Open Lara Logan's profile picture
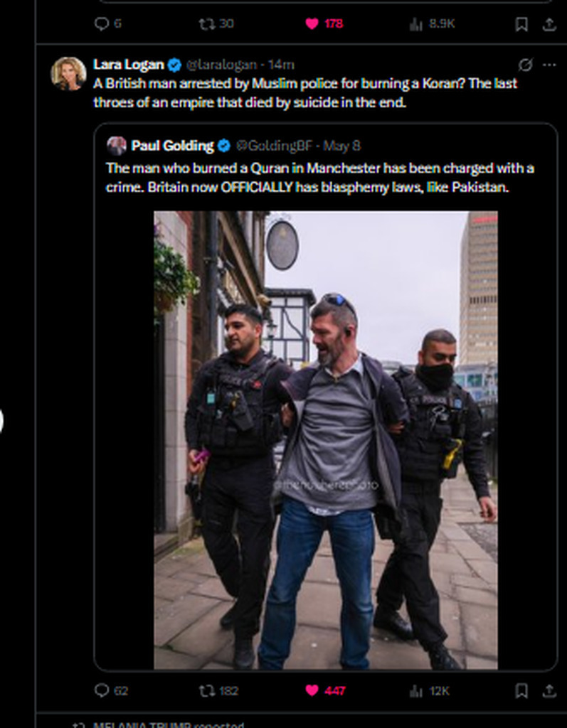Image resolution: width=567 pixels, height=728 pixels. tap(68, 73)
